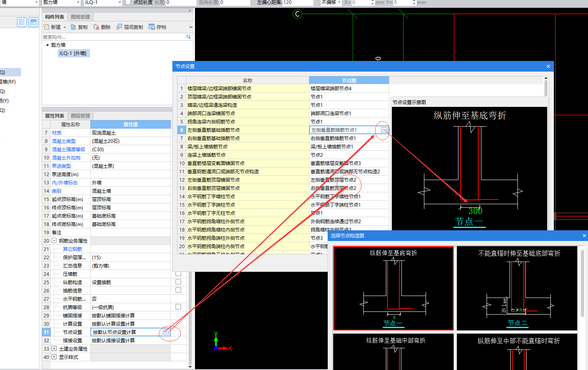
Task: Click the 混凝土外加剂 property link
Action: [66, 157]
